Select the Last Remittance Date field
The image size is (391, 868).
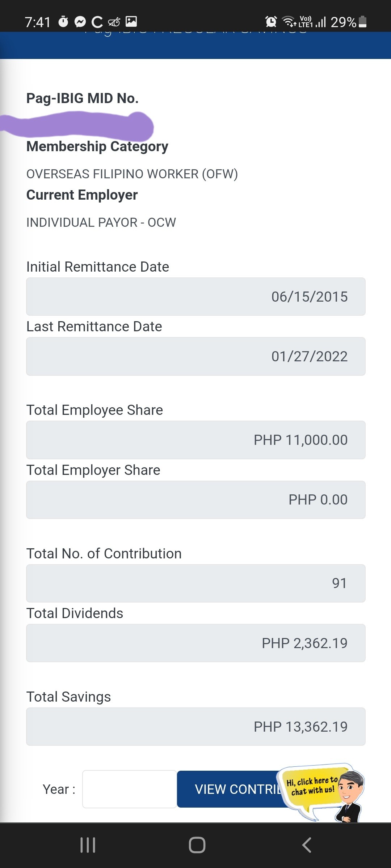pyautogui.click(x=195, y=356)
